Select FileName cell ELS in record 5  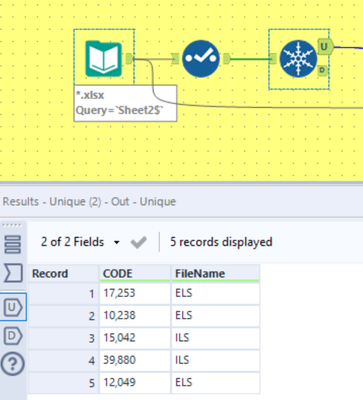(x=215, y=383)
